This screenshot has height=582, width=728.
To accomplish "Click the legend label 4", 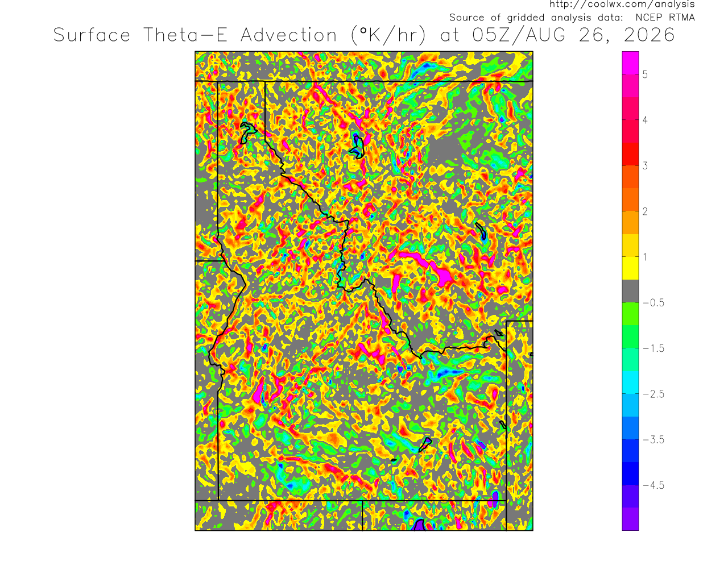I will point(645,120).
